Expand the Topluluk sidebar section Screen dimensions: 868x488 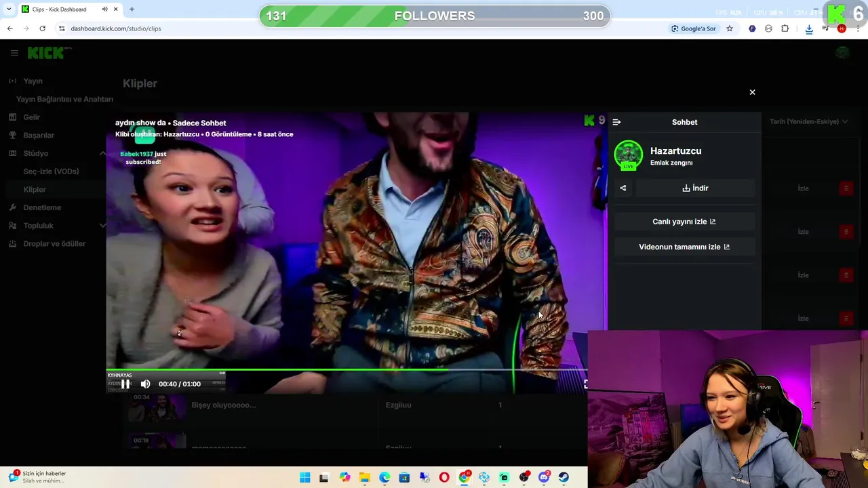click(102, 226)
